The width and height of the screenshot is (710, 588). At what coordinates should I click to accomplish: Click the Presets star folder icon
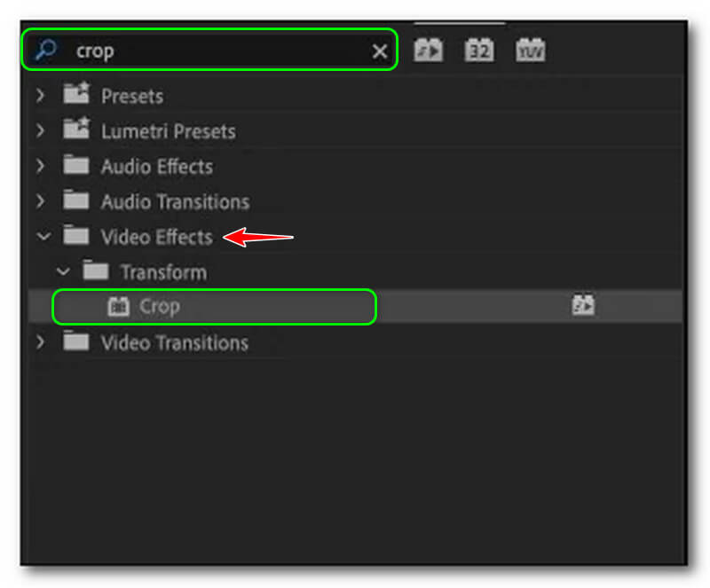76,95
